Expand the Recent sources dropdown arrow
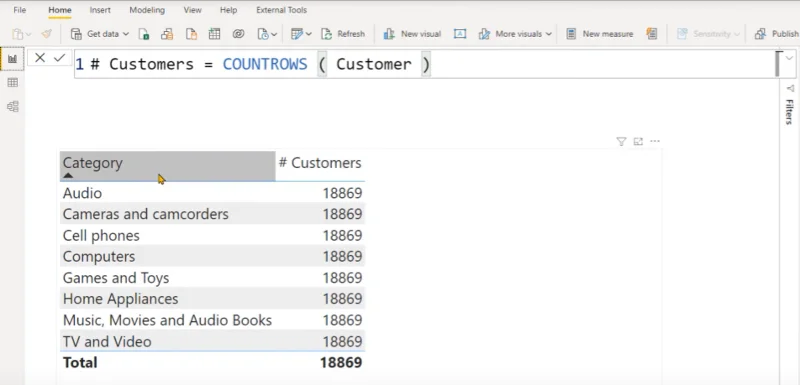This screenshot has width=800, height=385. pos(274,34)
